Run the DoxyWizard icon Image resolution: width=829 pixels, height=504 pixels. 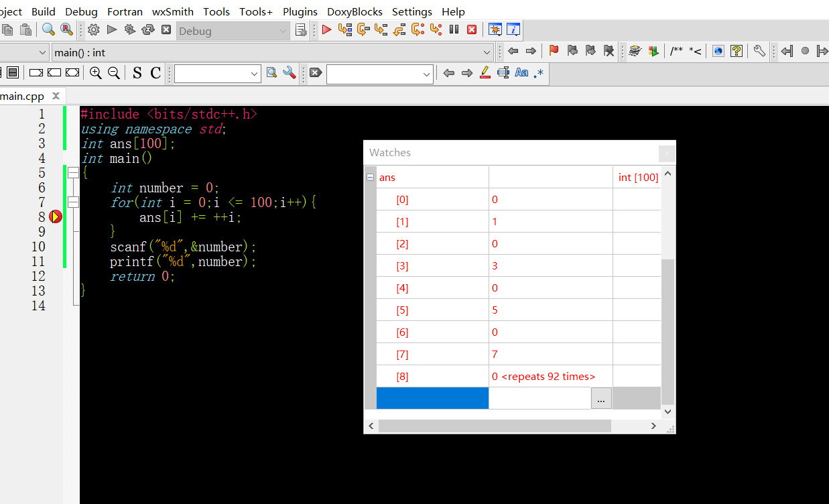tap(635, 51)
